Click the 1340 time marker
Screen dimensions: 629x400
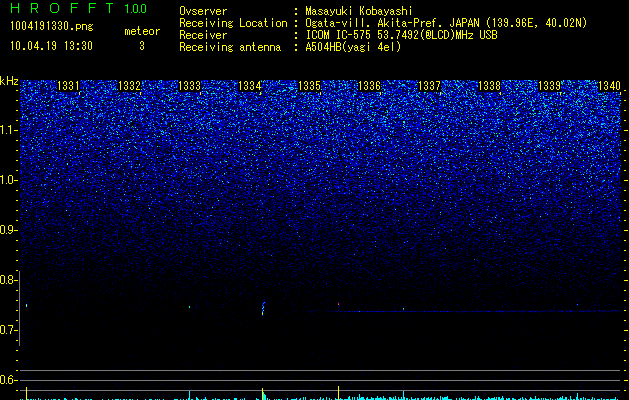tap(609, 86)
